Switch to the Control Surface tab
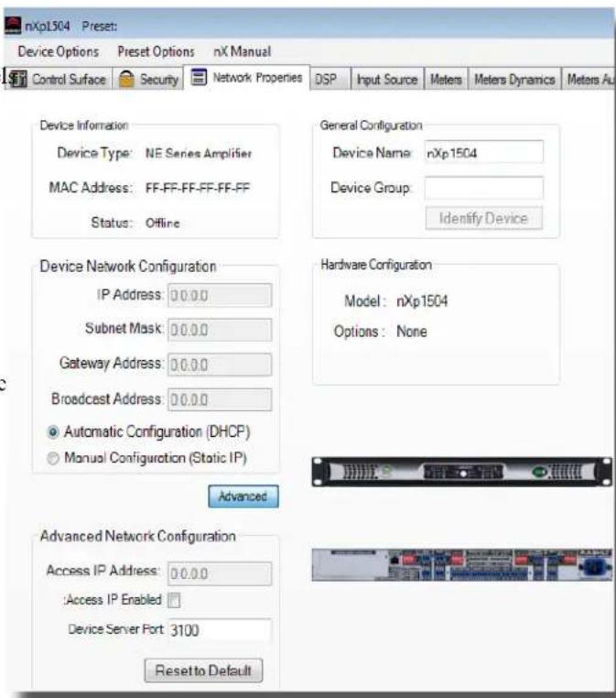 [59, 80]
